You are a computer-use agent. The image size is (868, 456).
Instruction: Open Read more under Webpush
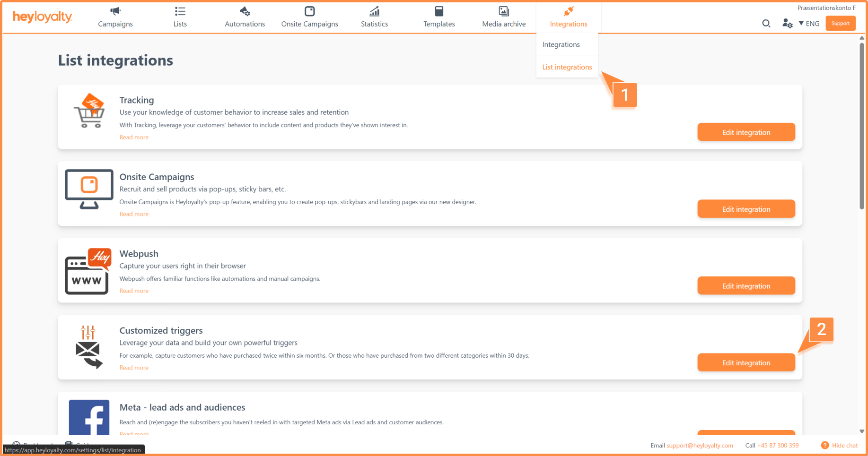pyautogui.click(x=134, y=291)
